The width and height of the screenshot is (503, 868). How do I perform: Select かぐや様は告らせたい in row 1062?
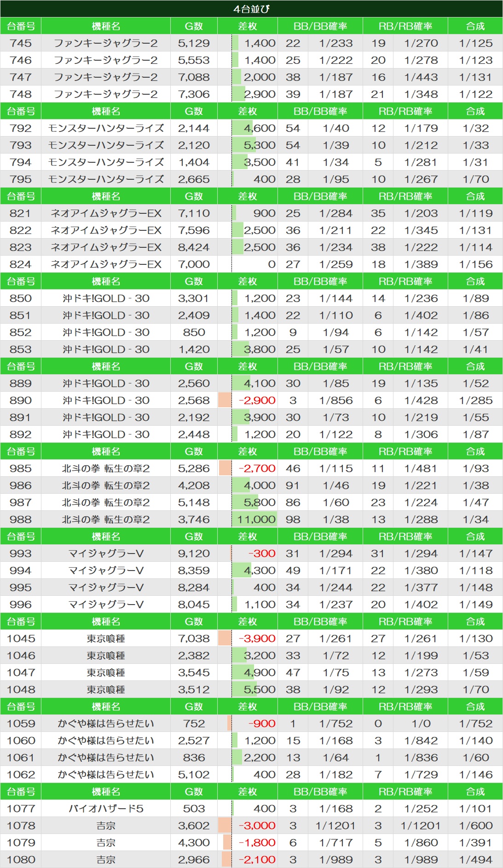[106, 775]
